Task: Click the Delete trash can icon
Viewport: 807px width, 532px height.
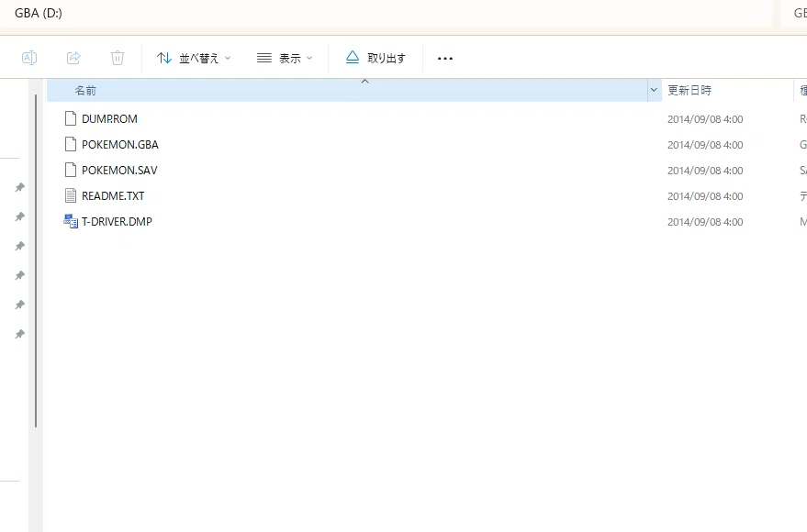Action: [118, 58]
